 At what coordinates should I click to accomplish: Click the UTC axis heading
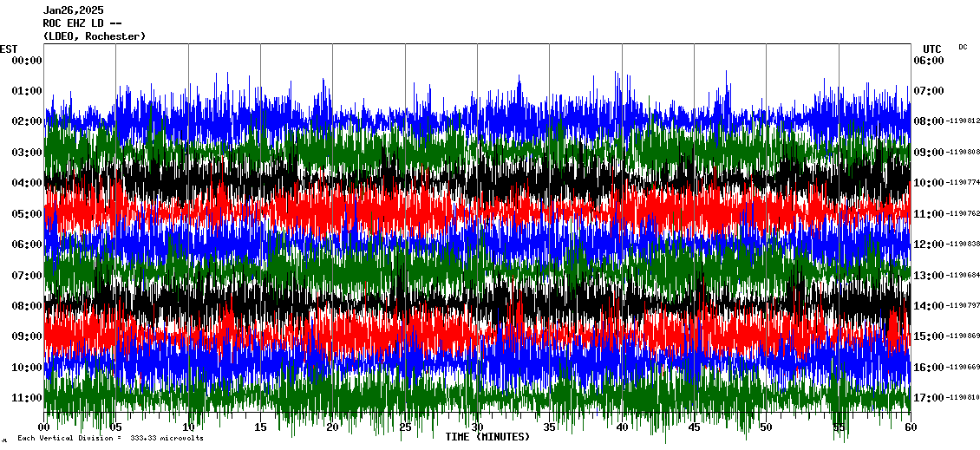click(x=932, y=49)
